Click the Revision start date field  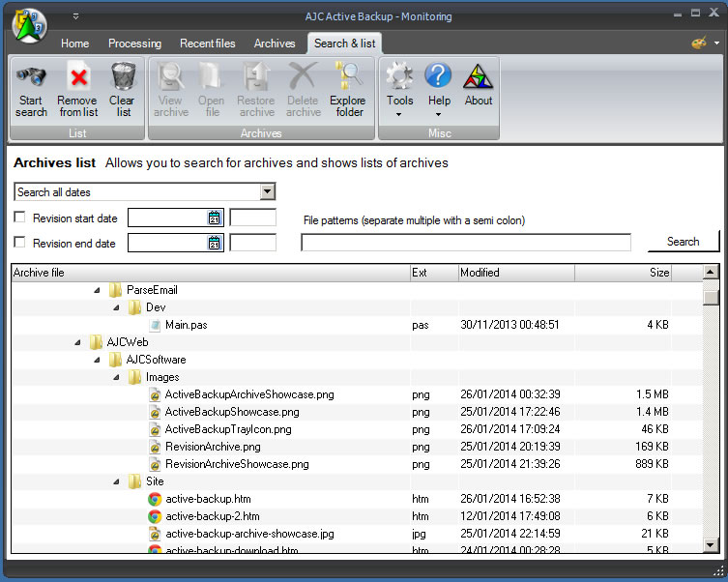pyautogui.click(x=176, y=218)
